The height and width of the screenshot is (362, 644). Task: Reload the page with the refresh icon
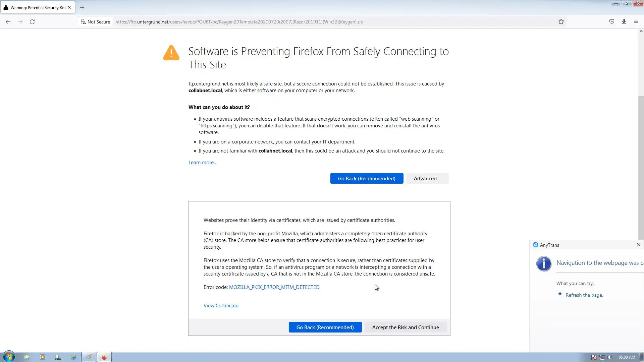coord(32,22)
